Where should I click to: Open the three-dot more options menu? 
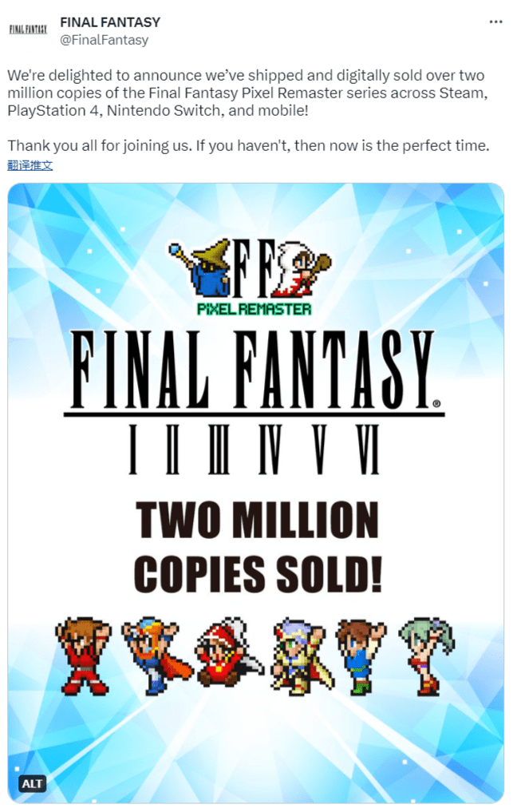pos(495,22)
